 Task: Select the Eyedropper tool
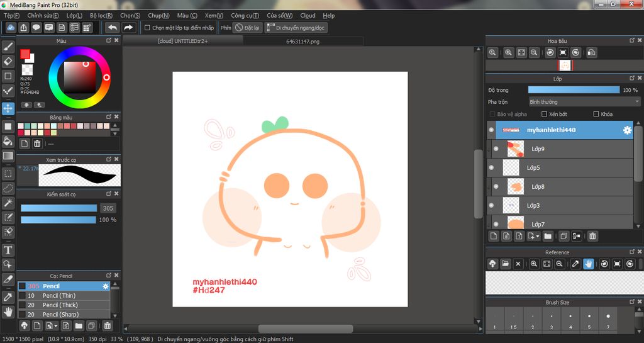[8, 297]
